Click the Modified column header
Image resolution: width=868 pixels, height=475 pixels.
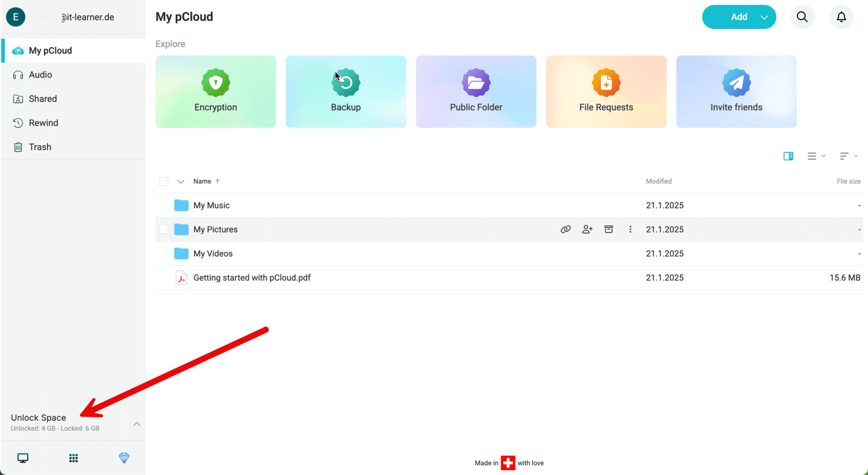coord(659,182)
